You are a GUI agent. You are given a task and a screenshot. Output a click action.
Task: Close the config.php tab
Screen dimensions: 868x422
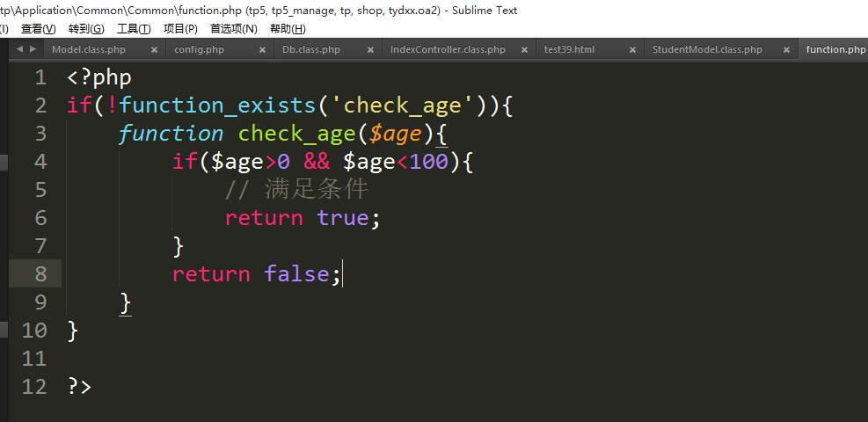point(262,50)
